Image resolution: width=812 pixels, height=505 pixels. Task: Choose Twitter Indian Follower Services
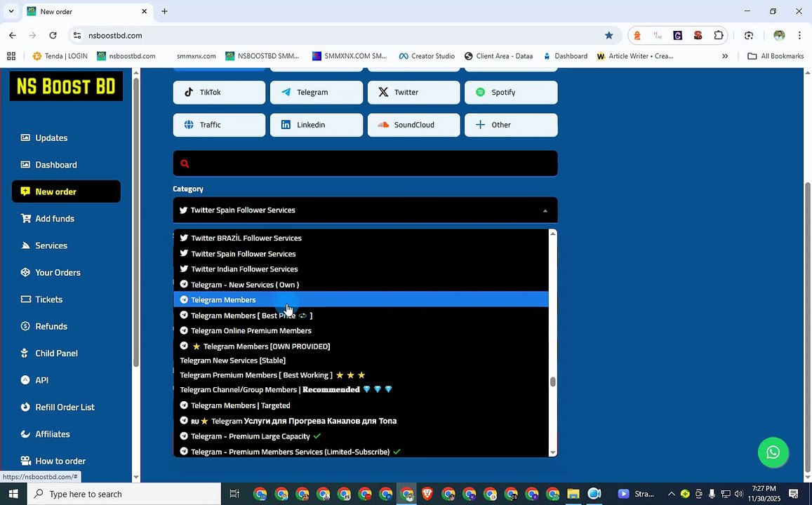361,269
